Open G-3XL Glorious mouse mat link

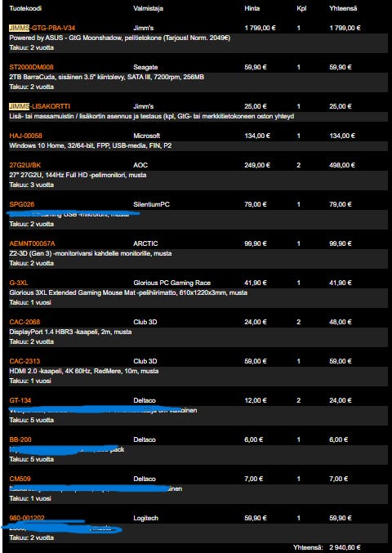19,283
